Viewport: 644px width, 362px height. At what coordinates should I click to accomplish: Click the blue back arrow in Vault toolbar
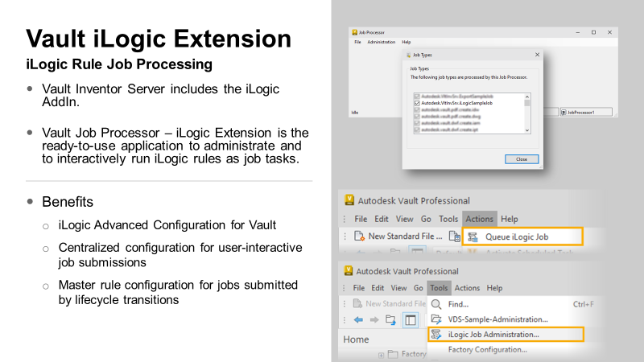tap(358, 319)
